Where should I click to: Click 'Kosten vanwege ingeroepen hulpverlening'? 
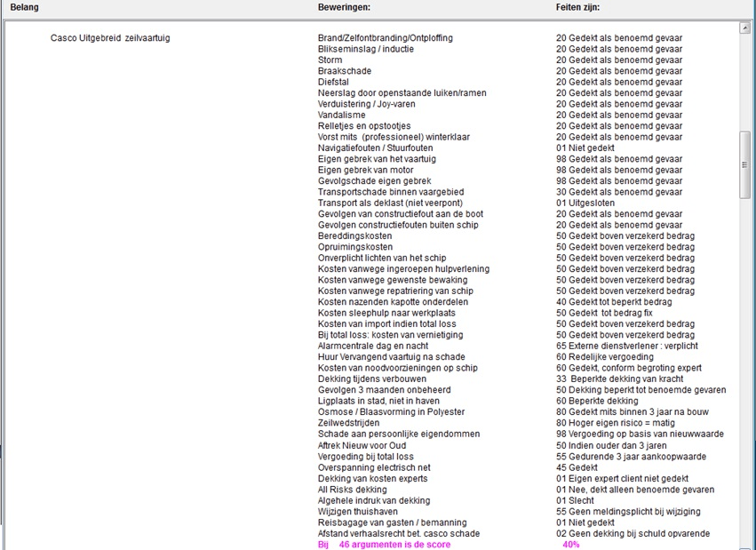(403, 269)
